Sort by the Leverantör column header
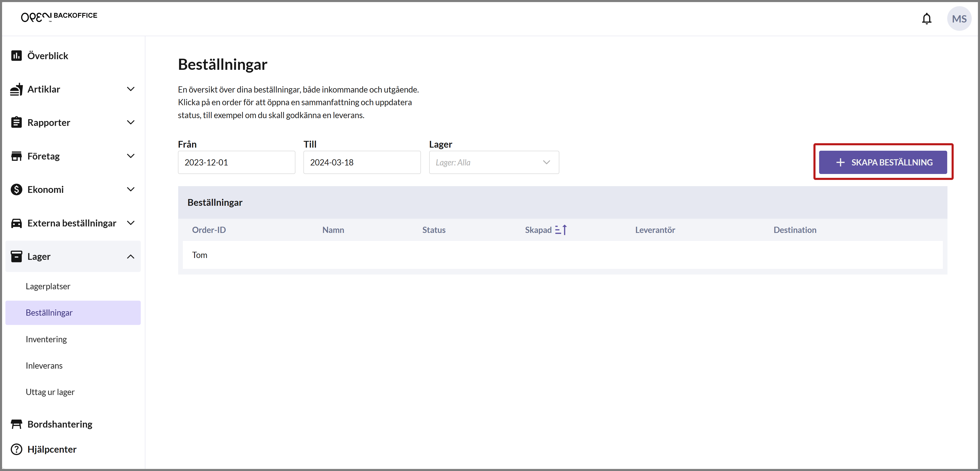This screenshot has height=471, width=980. pyautogui.click(x=655, y=230)
